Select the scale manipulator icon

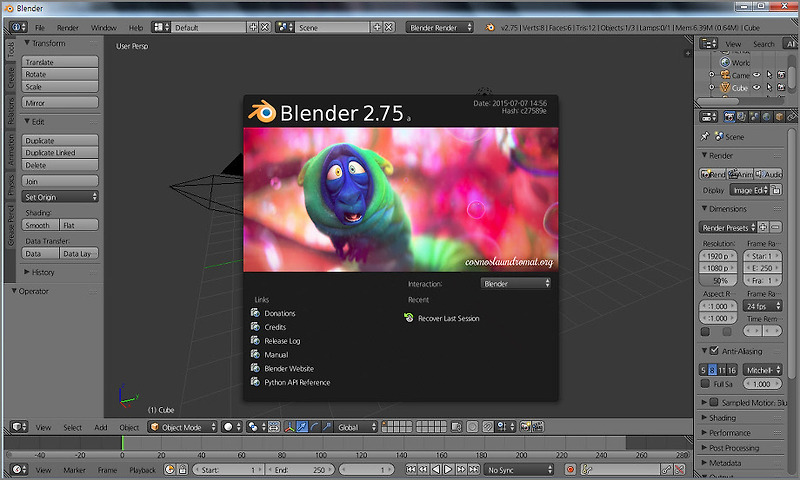tap(327, 427)
